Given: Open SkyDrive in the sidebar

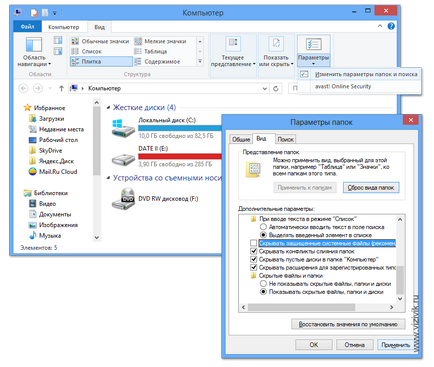Looking at the screenshot, I should coord(46,151).
